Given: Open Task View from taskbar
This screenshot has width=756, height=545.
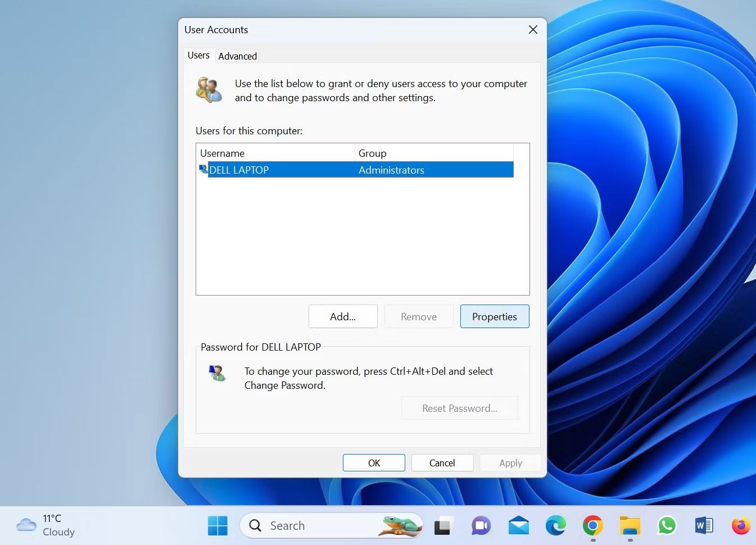Looking at the screenshot, I should click(x=443, y=526).
